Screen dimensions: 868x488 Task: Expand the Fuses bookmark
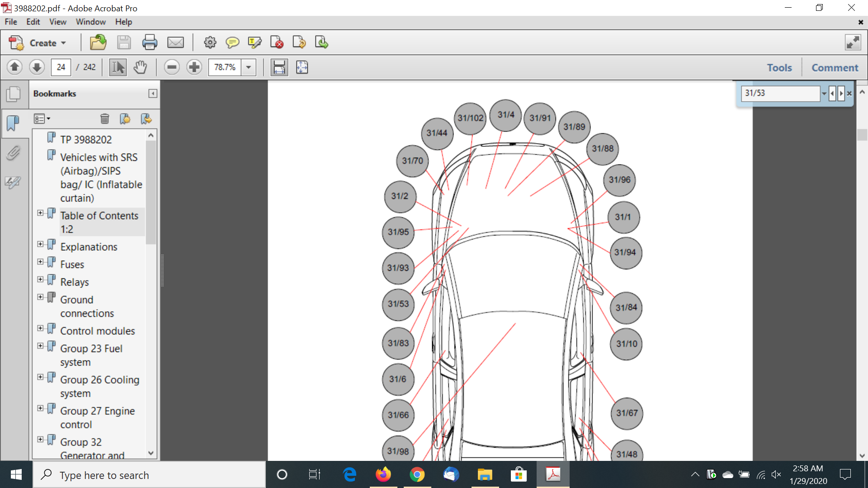click(x=40, y=262)
